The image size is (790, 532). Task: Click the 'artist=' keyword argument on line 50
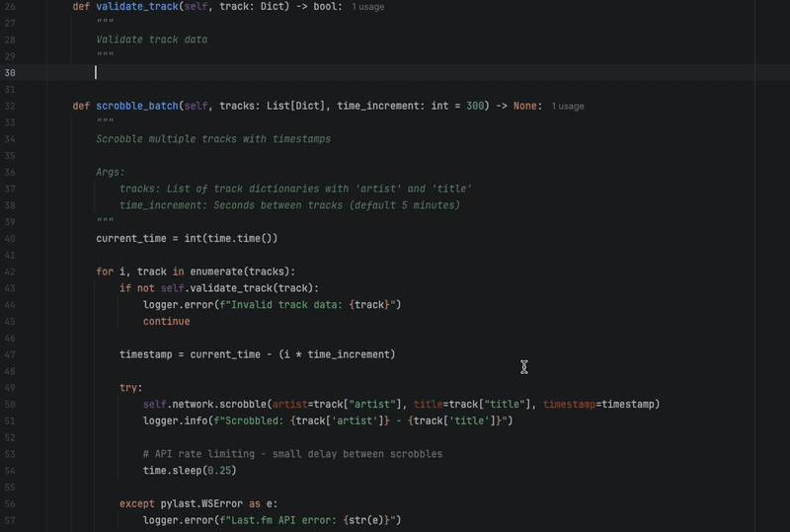pos(293,404)
